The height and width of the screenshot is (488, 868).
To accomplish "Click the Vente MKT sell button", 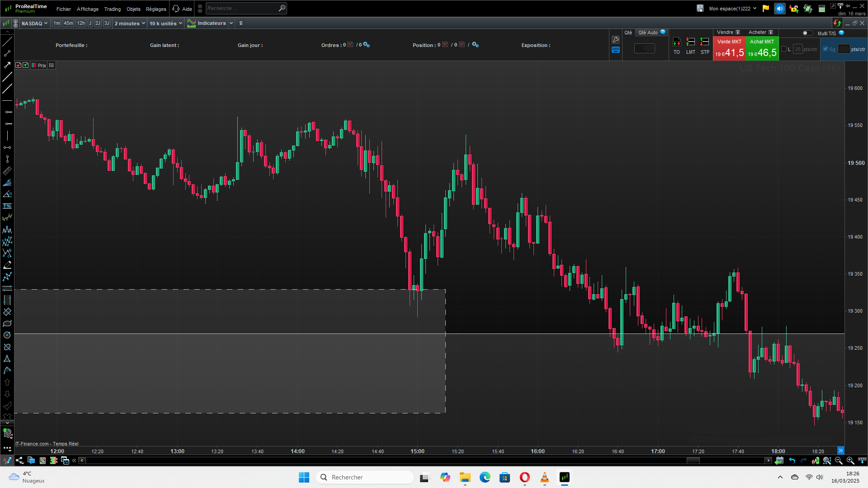I will coord(729,49).
